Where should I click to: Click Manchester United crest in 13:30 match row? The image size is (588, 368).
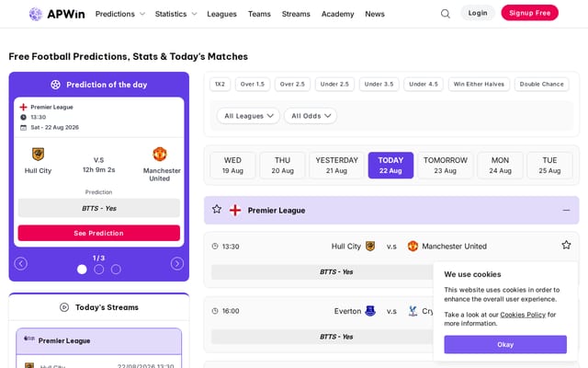coord(413,246)
